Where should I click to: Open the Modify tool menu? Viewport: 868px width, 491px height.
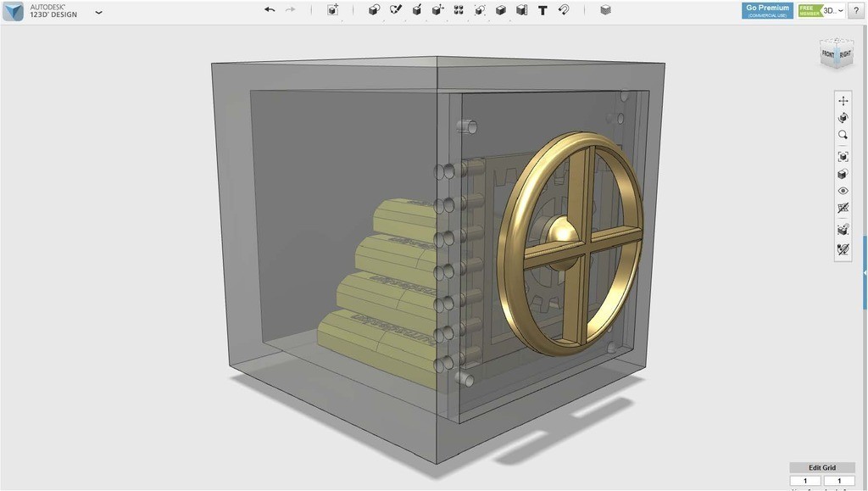click(x=438, y=10)
